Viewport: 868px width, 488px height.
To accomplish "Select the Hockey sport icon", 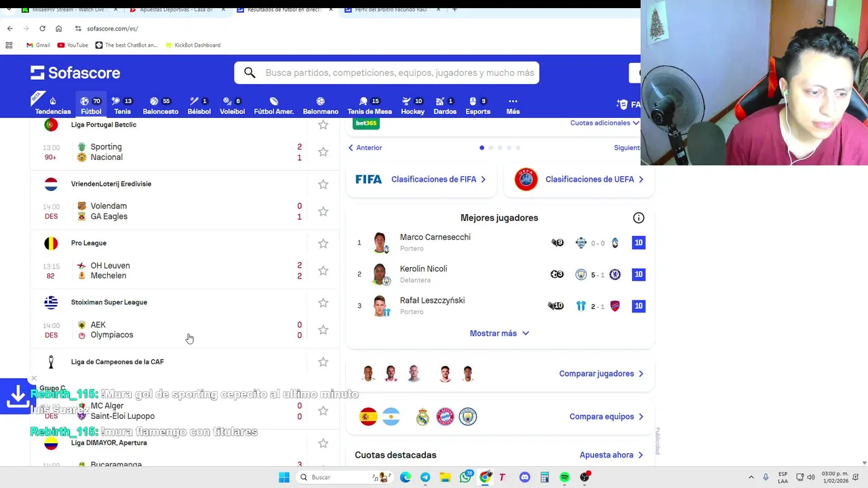I will click(412, 105).
